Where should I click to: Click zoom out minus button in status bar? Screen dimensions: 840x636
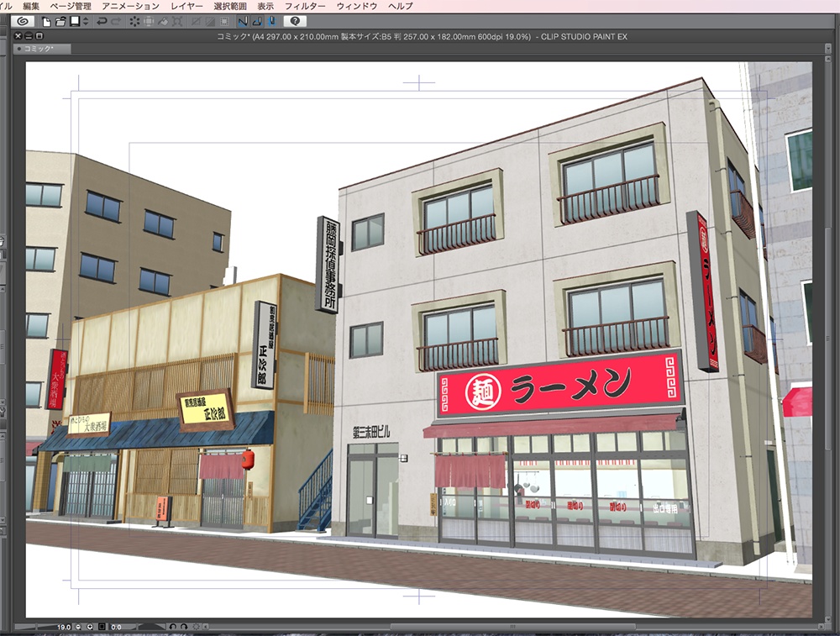pyautogui.click(x=77, y=626)
